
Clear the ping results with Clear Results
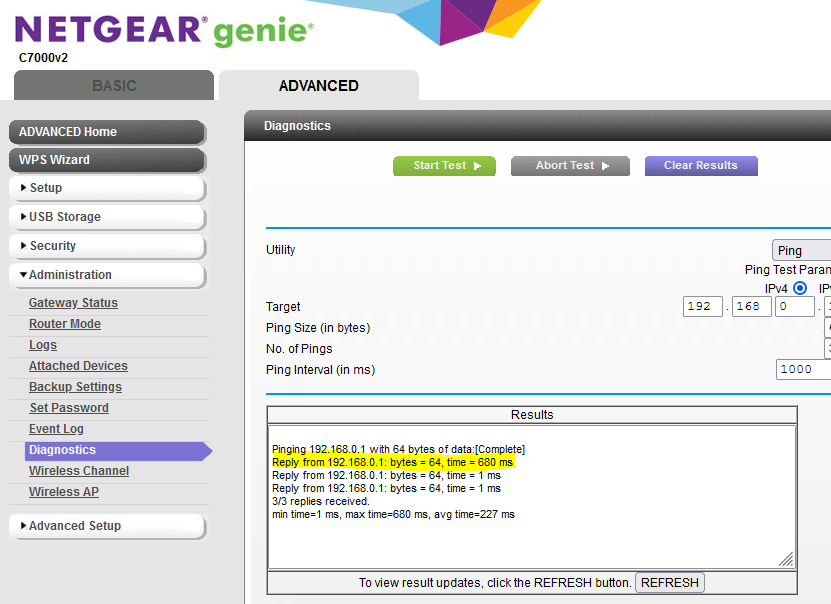point(700,166)
